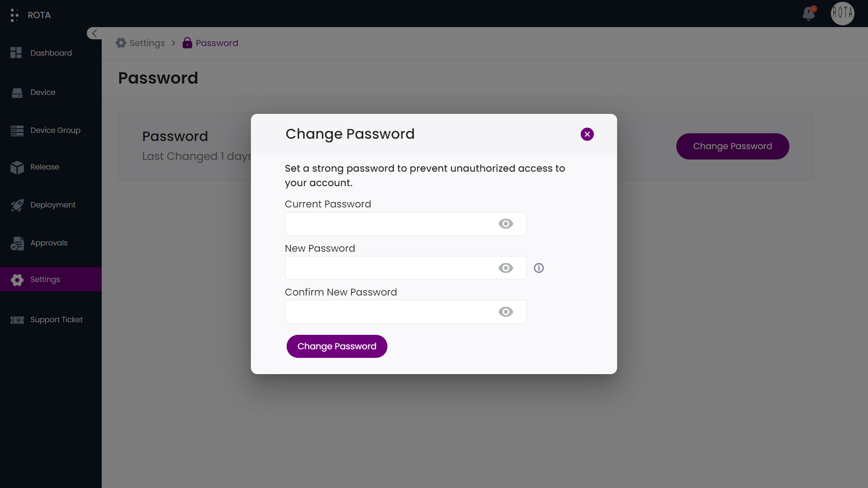Toggle visibility of Confirm New Password field
Screen dimensions: 868x488
(505, 312)
